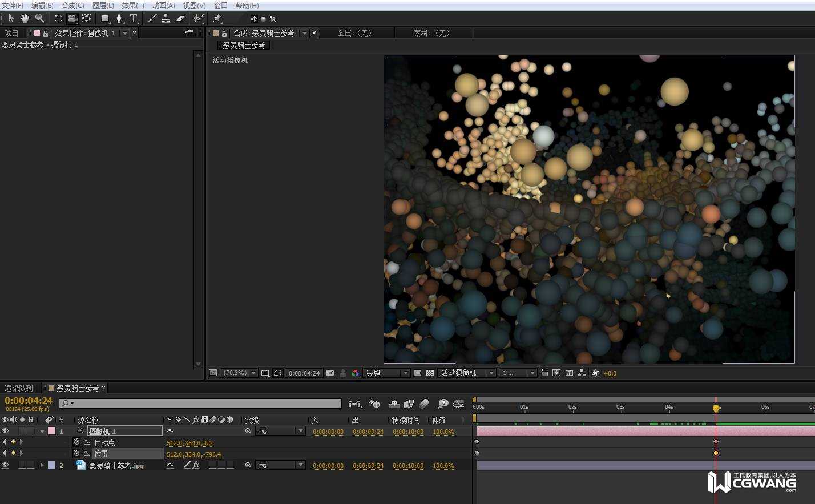Select the Hand tool in toolbar
This screenshot has height=504, width=815.
coord(25,18)
